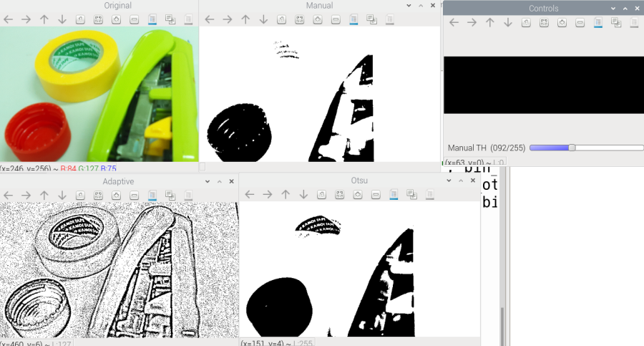Open display properties in the Adaptive window
The height and width of the screenshot is (346, 644).
pyautogui.click(x=189, y=195)
